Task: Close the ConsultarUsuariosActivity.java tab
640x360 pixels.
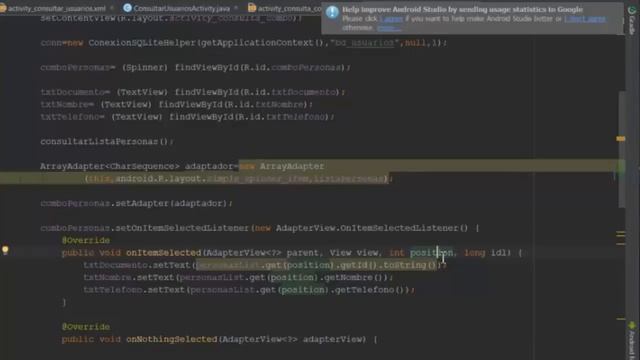Action: coord(236,8)
